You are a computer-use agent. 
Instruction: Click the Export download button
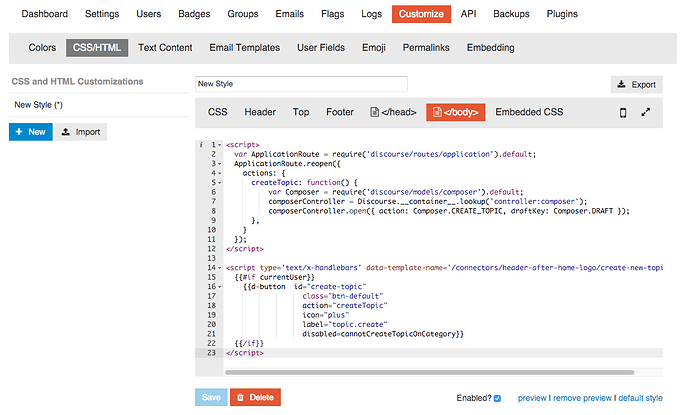[x=636, y=85]
